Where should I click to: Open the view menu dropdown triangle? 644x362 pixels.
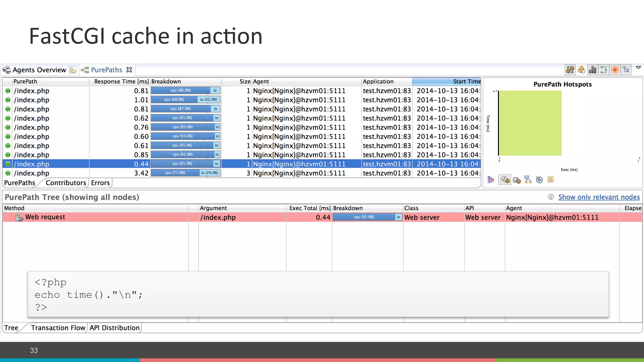click(x=639, y=68)
